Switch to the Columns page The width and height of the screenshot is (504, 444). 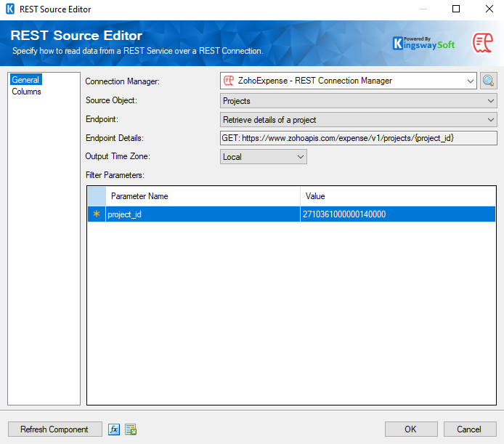26,92
